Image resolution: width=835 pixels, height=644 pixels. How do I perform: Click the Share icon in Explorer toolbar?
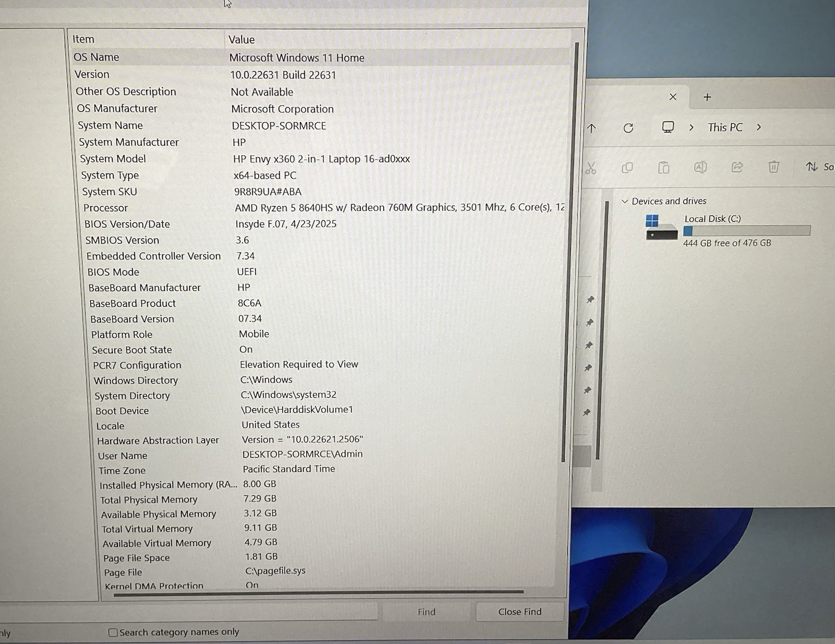[x=737, y=167]
